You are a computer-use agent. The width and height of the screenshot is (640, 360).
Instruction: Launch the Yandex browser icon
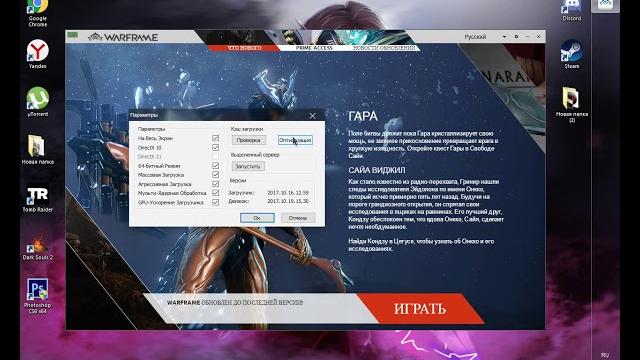coord(38,54)
